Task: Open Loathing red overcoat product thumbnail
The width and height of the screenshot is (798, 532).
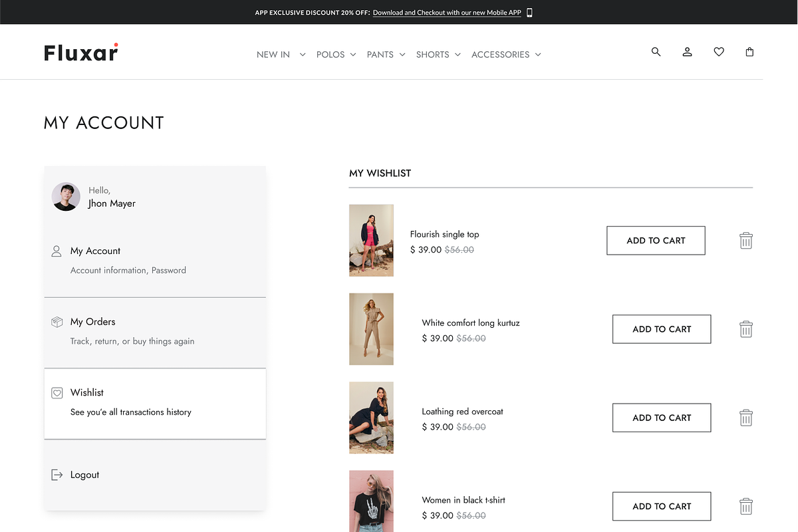Action: click(371, 418)
